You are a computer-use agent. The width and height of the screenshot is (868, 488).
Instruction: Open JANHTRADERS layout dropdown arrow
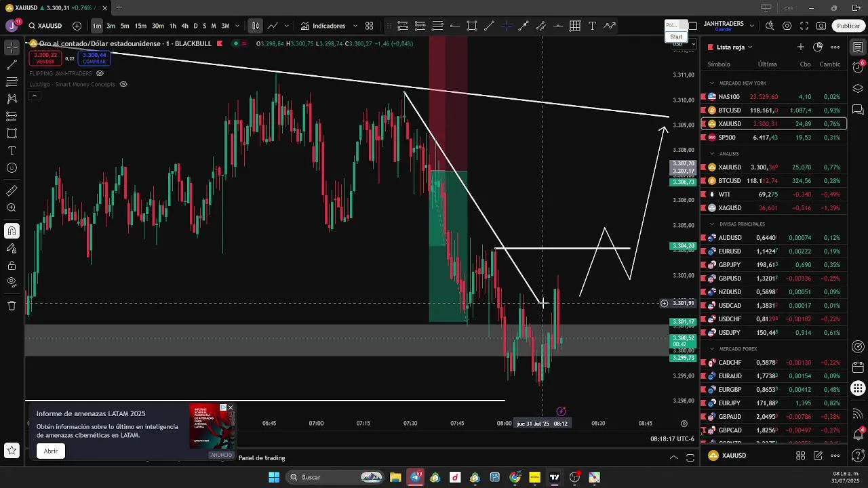point(751,26)
